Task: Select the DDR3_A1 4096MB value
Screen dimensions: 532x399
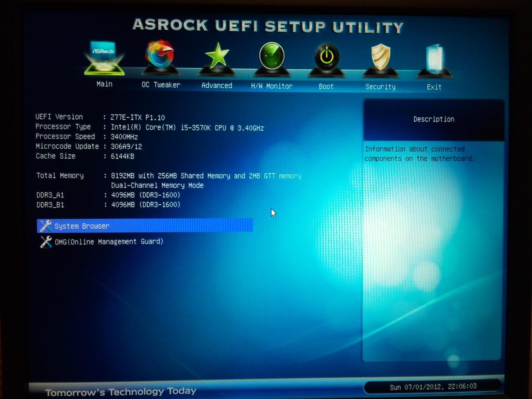Action: 146,195
